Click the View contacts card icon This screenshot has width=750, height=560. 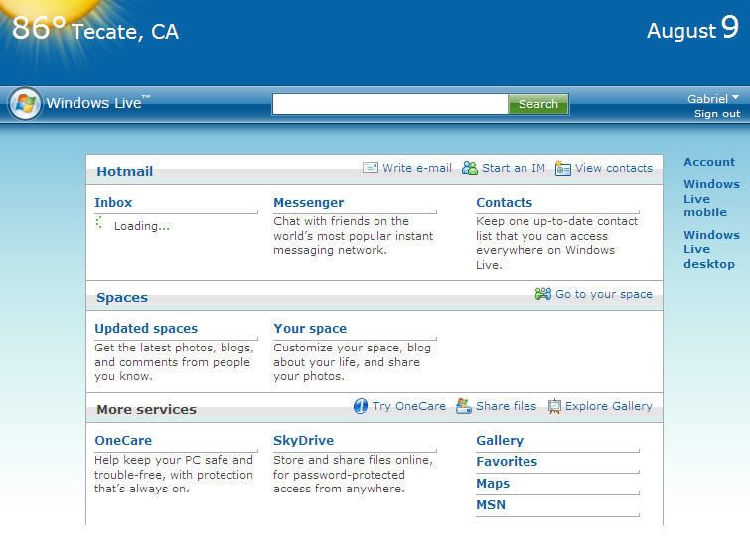pyautogui.click(x=563, y=168)
